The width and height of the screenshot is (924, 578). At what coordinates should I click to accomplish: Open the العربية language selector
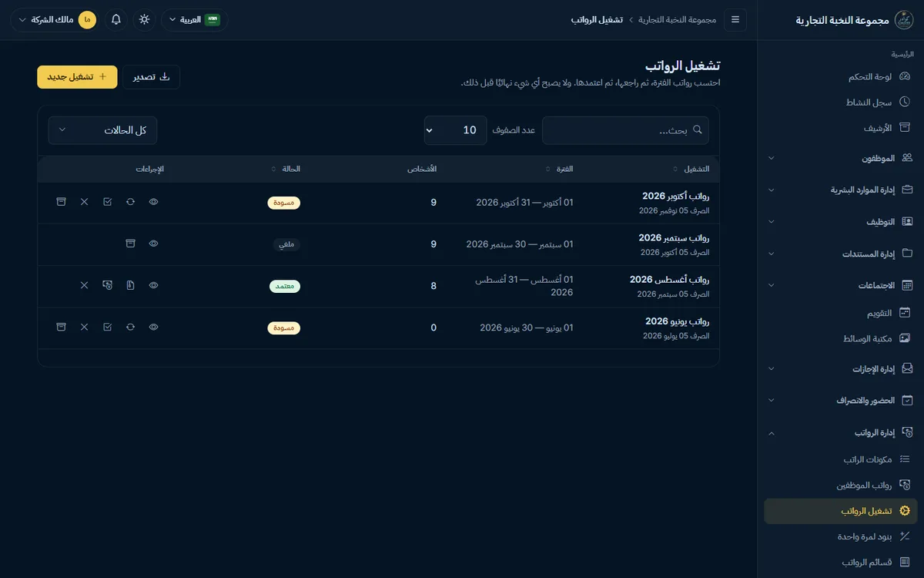(194, 19)
